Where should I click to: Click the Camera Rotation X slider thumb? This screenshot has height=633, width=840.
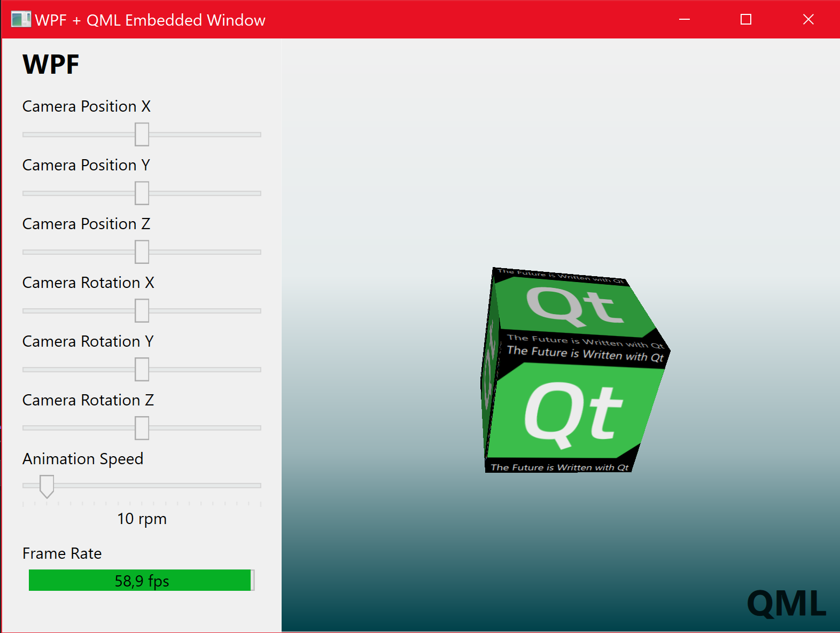click(x=142, y=310)
